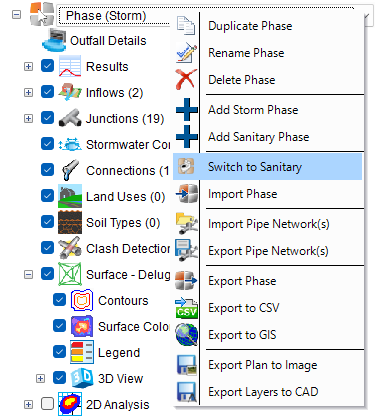This screenshot has width=388, height=420.
Task: Click the Clash Detection icon
Action: pos(70,248)
